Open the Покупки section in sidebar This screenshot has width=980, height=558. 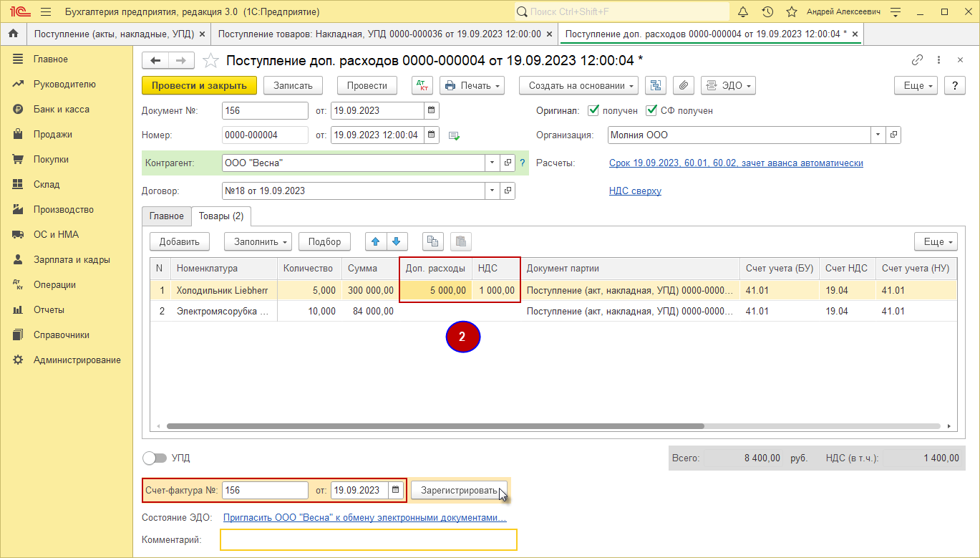point(51,159)
